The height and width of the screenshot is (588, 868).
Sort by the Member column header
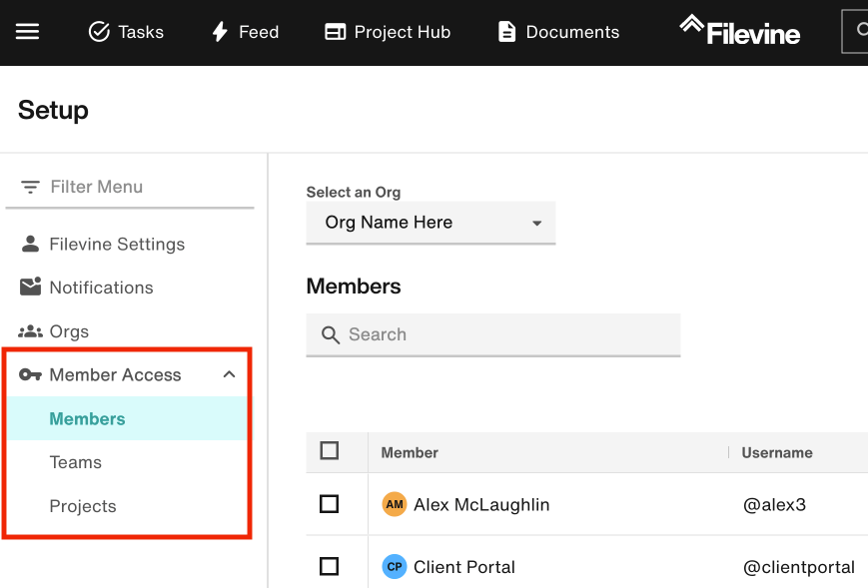(x=410, y=452)
